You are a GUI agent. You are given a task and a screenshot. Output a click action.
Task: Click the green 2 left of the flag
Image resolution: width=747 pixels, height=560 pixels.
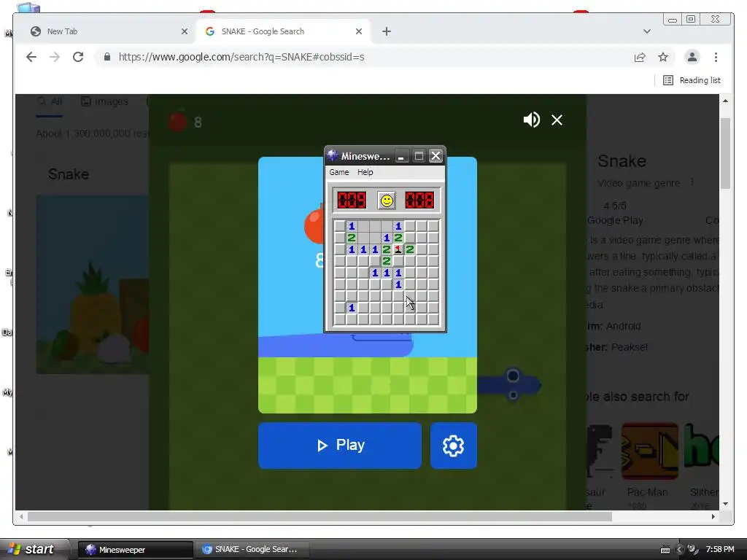387,249
